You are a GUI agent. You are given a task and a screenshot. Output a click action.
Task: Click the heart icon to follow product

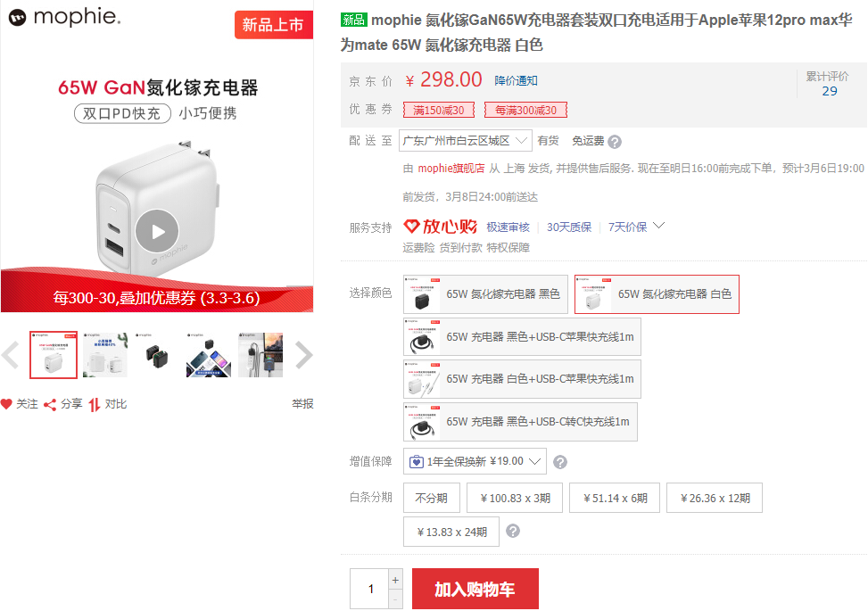click(x=7, y=404)
